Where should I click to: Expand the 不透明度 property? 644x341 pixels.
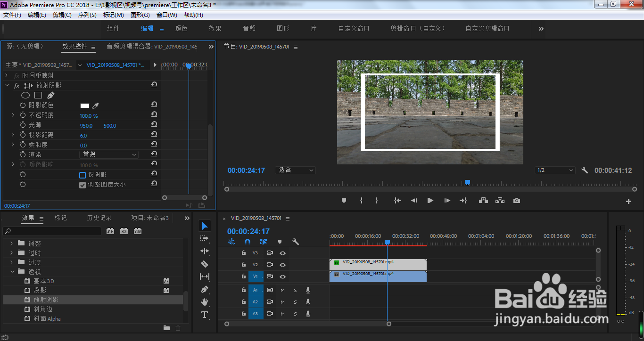click(x=13, y=115)
